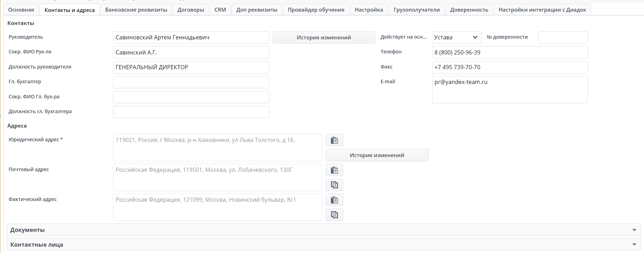Click copy icon below Почтовый адрес paste button
The image size is (644, 253).
334,185
